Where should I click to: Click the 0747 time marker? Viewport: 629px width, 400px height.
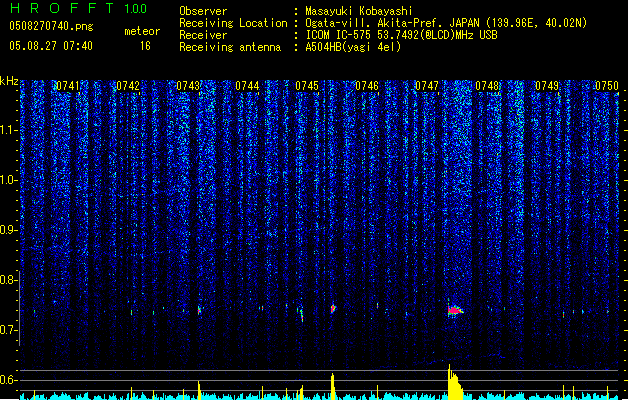427,86
